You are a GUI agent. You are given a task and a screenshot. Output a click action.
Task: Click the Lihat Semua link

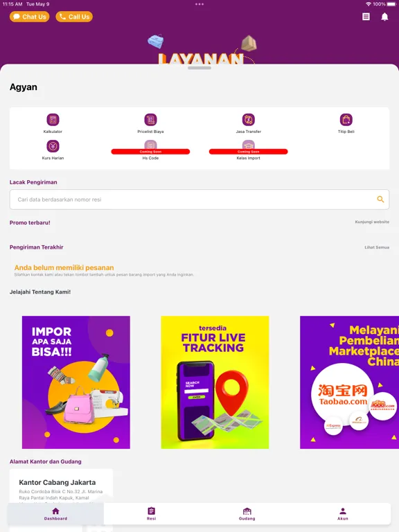coord(377,247)
